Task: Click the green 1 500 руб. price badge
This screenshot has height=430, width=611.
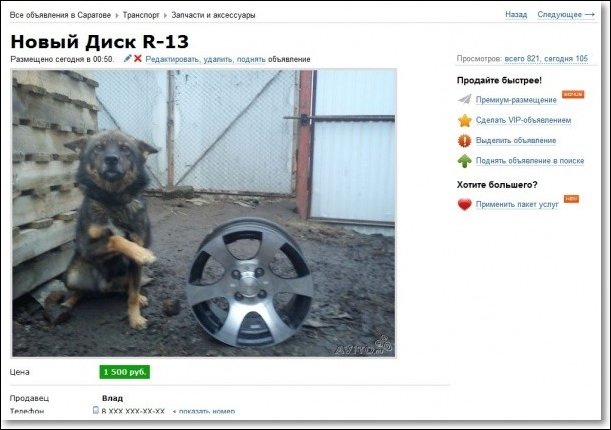Action: [x=125, y=372]
